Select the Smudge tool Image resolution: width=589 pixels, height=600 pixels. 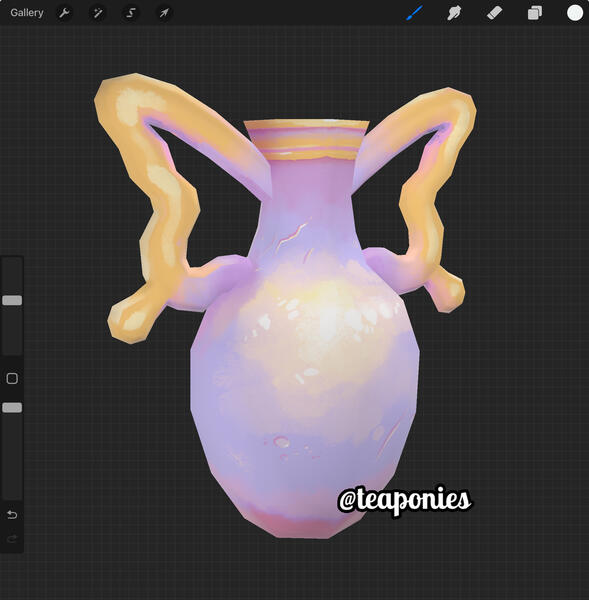point(454,13)
